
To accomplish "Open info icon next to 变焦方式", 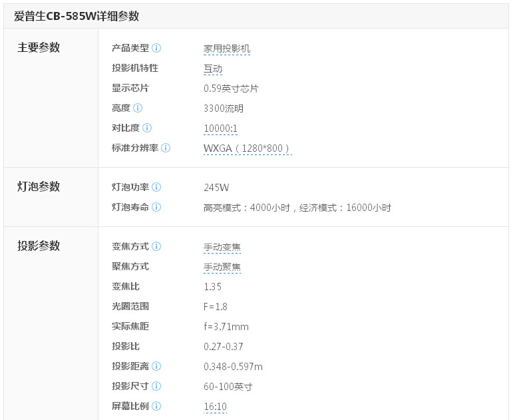I will [x=156, y=246].
